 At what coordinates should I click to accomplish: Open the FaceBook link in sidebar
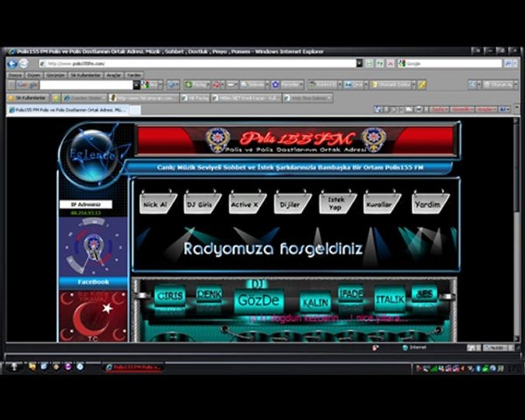[x=93, y=282]
